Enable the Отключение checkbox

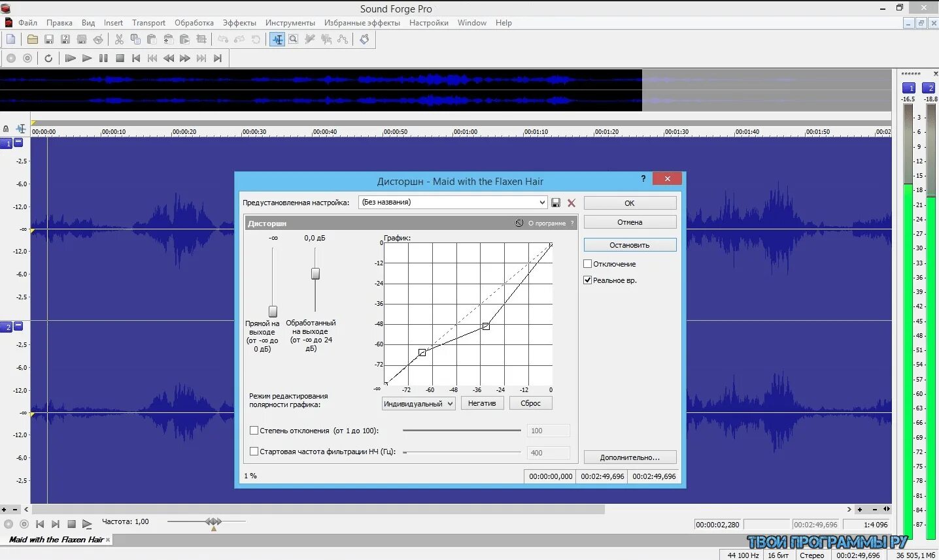tap(587, 264)
